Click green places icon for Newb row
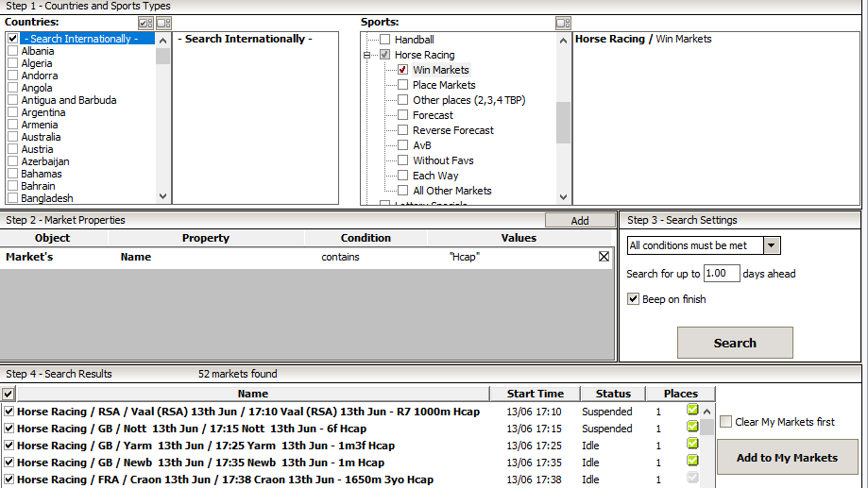This screenshot has height=488, width=868. point(692,461)
